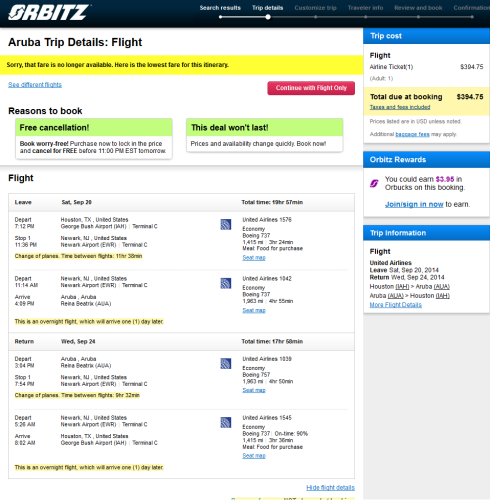The width and height of the screenshot is (490, 500).
Task: Click the Orbitz Rewards panel header
Action: pos(426,160)
